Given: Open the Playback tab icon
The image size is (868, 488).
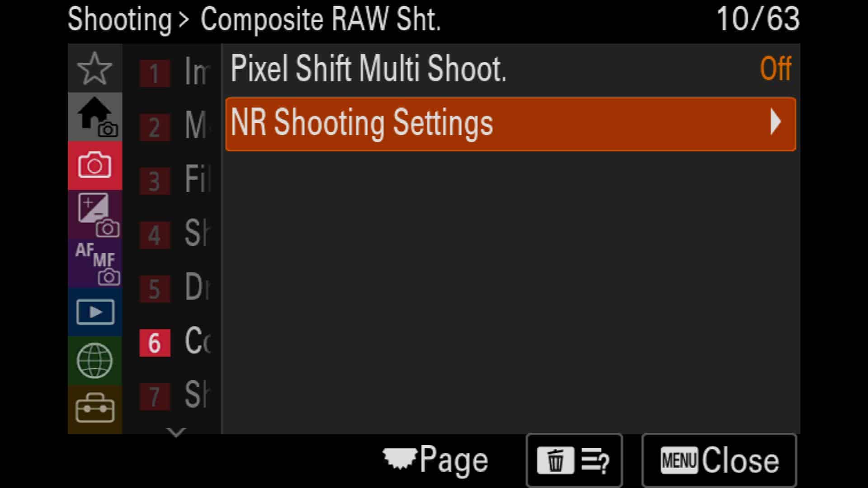Looking at the screenshot, I should (x=94, y=312).
